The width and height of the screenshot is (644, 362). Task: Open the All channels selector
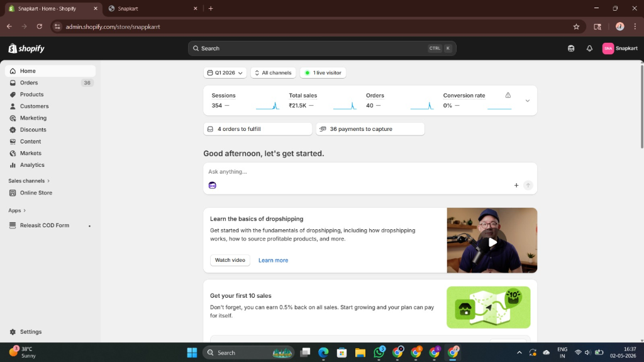pyautogui.click(x=273, y=73)
